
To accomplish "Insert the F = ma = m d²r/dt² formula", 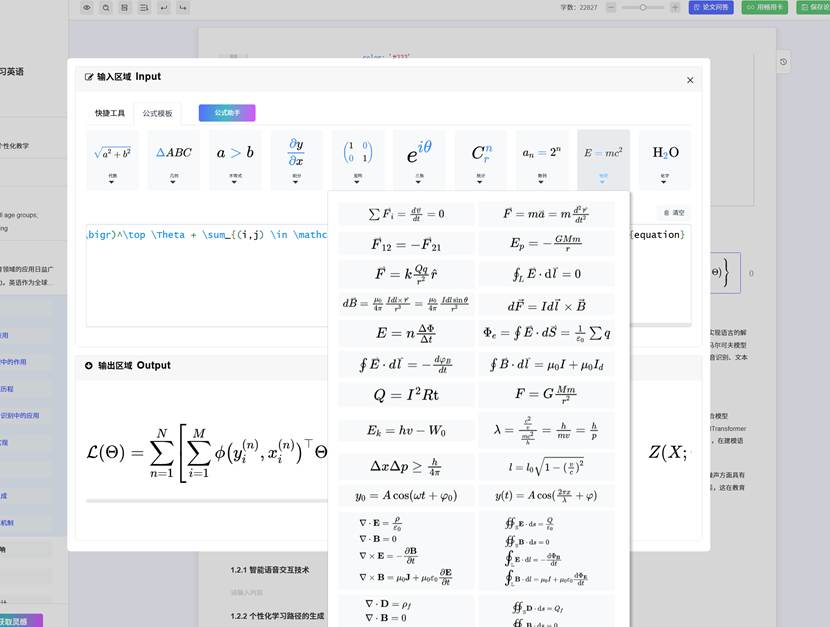I will tap(546, 214).
